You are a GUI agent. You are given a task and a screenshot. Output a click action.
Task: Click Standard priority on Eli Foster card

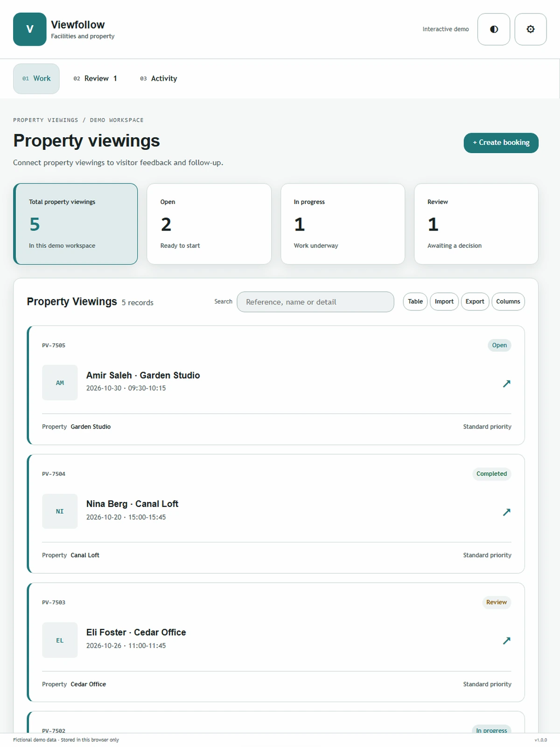click(x=487, y=684)
